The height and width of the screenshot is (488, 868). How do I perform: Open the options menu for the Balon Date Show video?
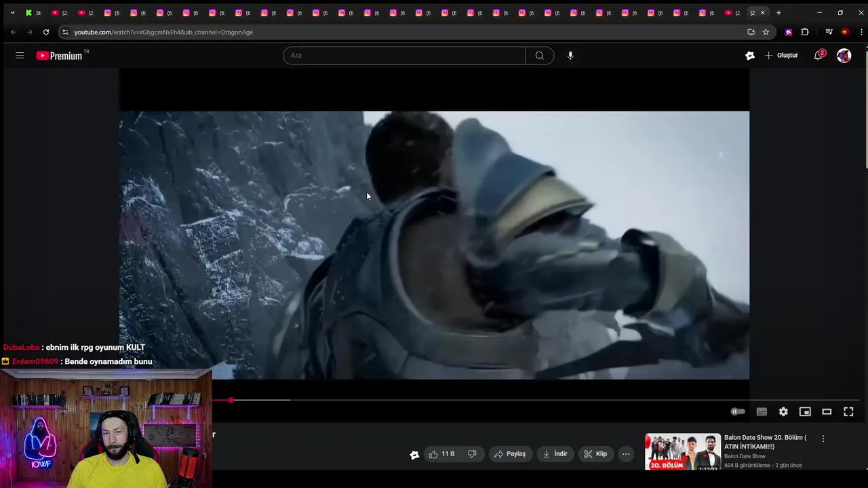823,439
